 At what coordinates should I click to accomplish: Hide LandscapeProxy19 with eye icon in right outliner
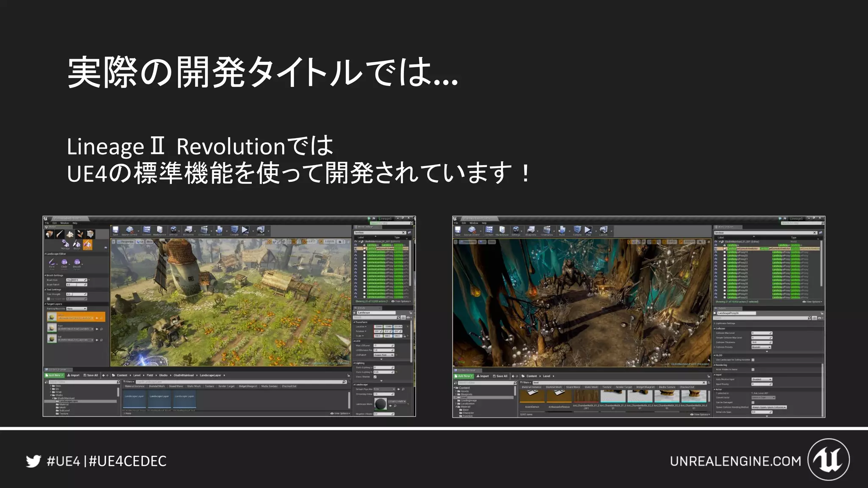[x=716, y=252]
